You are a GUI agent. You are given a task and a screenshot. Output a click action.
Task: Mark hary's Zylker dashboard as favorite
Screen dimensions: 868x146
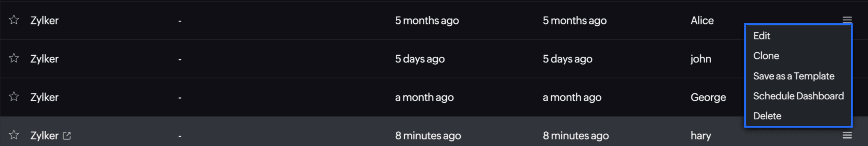tap(14, 134)
